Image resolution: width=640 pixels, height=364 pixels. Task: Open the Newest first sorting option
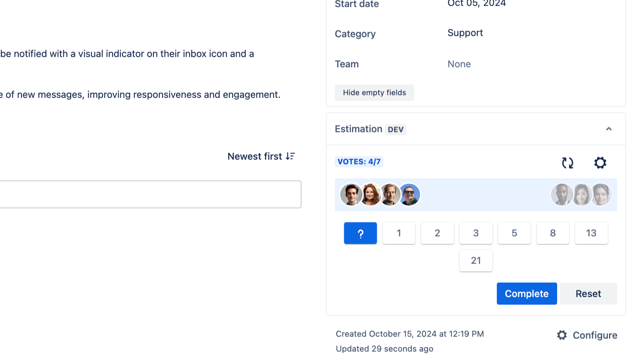click(x=255, y=156)
